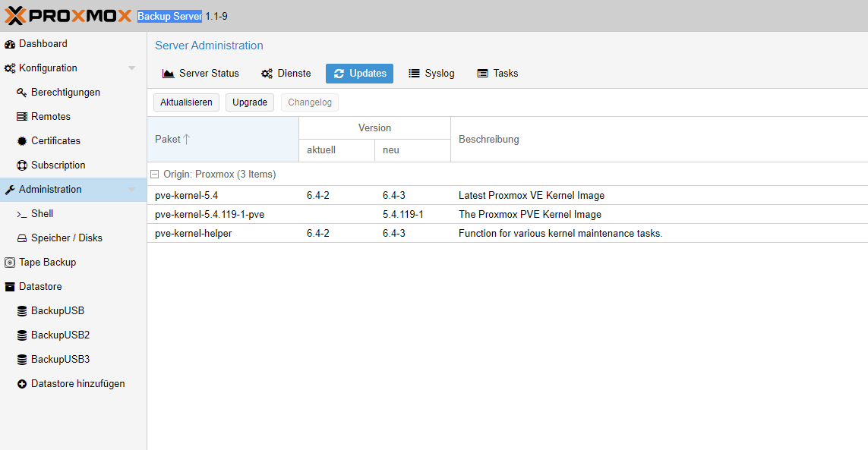Click the neu column header
The image size is (868, 450).
click(x=412, y=150)
